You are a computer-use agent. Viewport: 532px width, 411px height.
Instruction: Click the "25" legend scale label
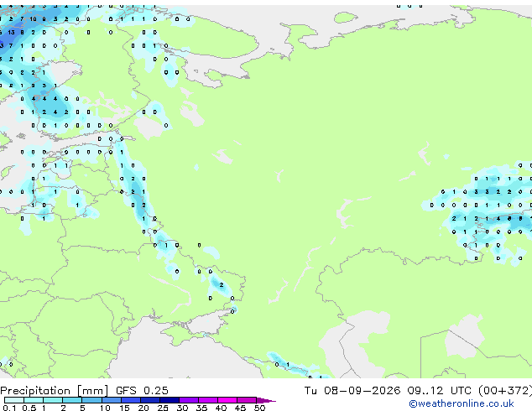(x=163, y=408)
